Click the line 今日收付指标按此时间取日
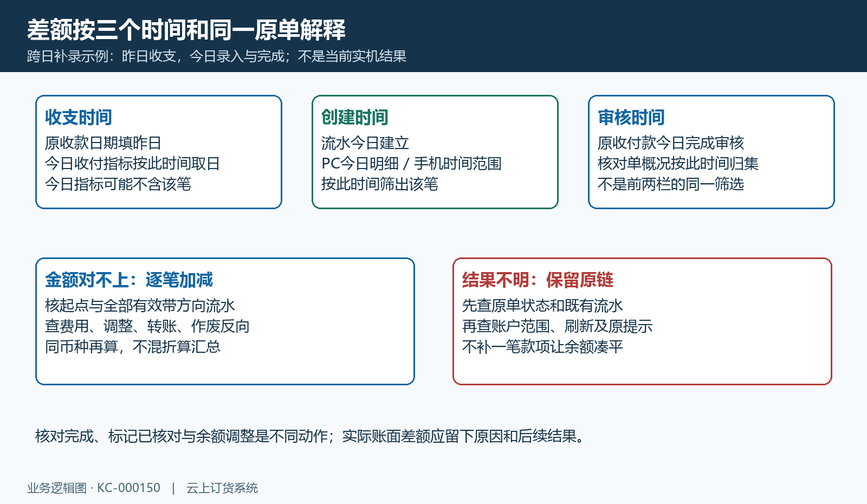The width and height of the screenshot is (867, 504). click(132, 164)
